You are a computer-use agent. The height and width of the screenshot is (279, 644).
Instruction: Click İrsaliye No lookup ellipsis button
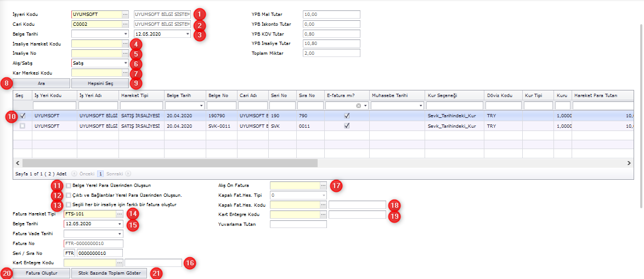[x=125, y=54]
